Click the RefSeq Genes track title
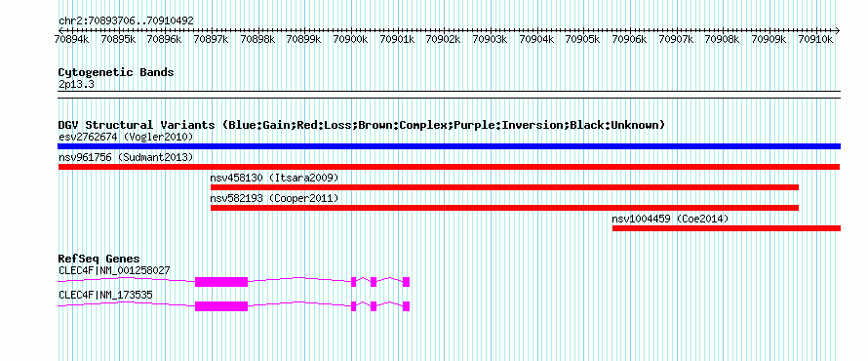868x361 pixels. tap(99, 259)
